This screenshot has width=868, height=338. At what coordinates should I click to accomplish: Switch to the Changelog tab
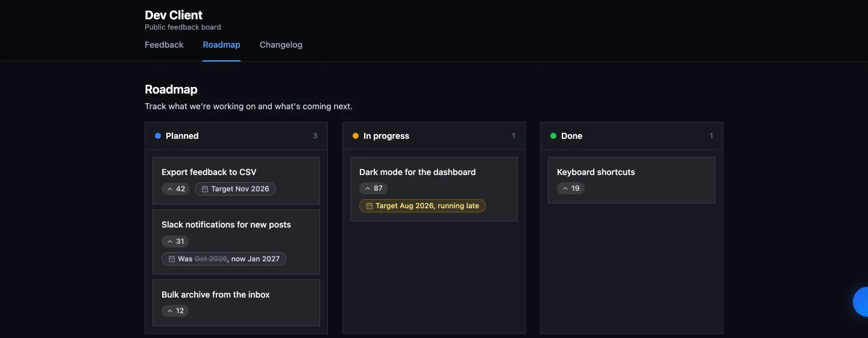(281, 45)
